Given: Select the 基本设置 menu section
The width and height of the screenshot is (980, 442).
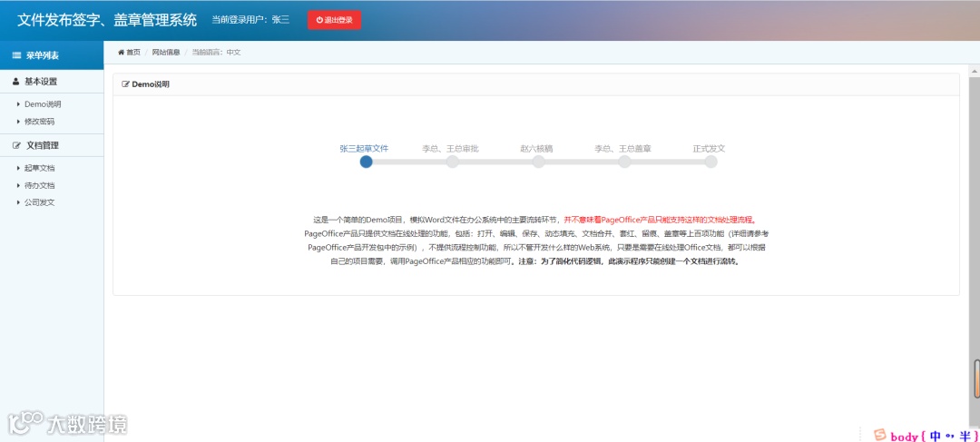Looking at the screenshot, I should 52,82.
